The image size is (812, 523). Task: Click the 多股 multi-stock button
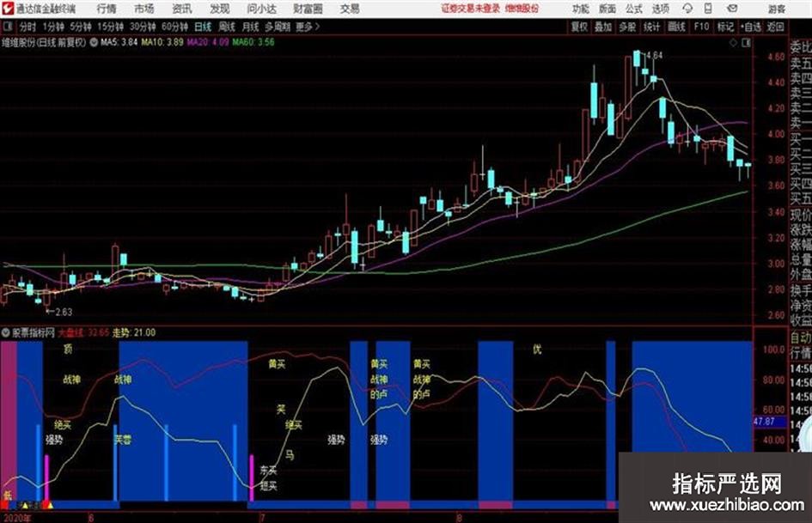tap(627, 27)
